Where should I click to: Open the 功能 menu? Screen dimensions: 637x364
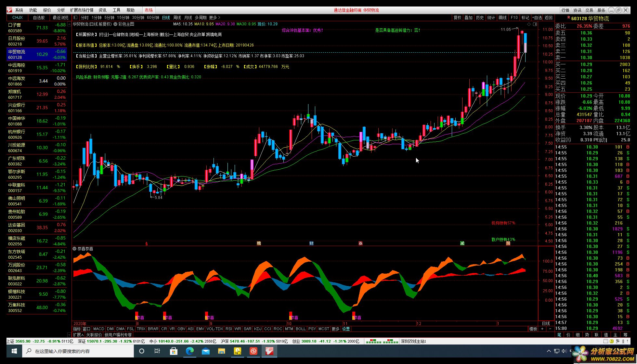[33, 10]
